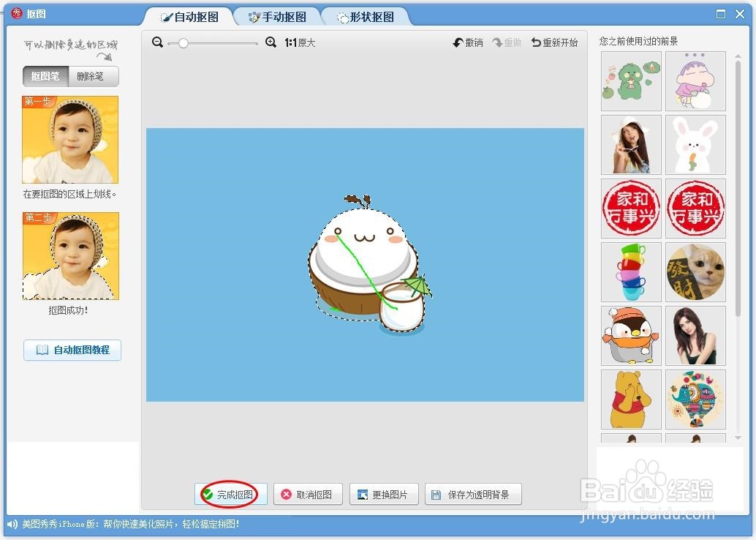Select the white rabbit thumbnail
Screen dimensions: 756x540
695,145
